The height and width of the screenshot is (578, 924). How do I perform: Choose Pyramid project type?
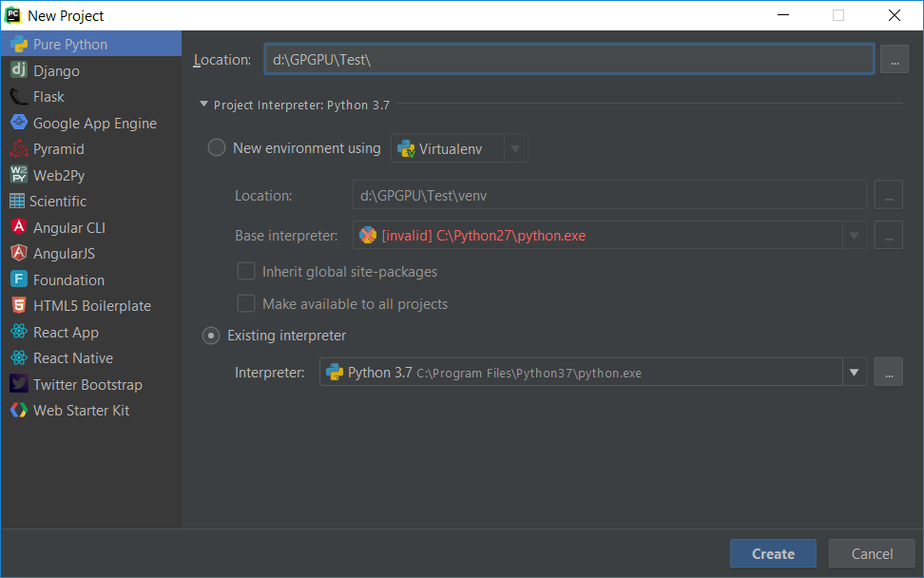pyautogui.click(x=91, y=149)
